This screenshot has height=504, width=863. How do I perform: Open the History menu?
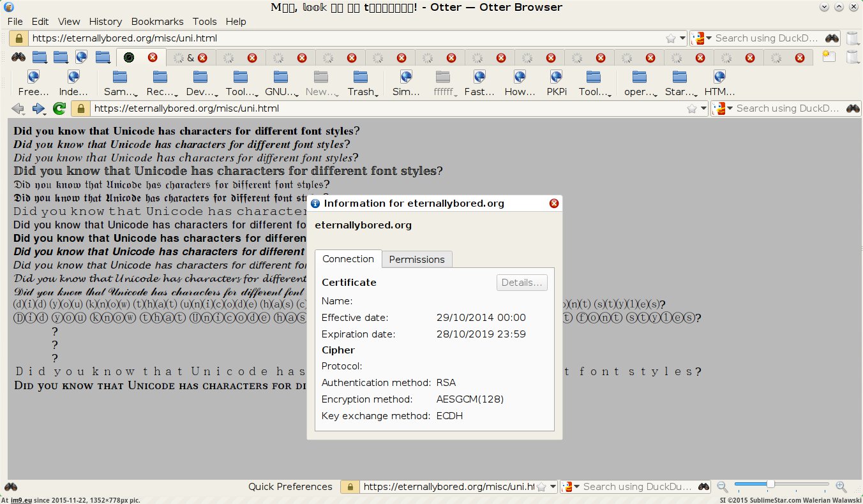coord(105,22)
